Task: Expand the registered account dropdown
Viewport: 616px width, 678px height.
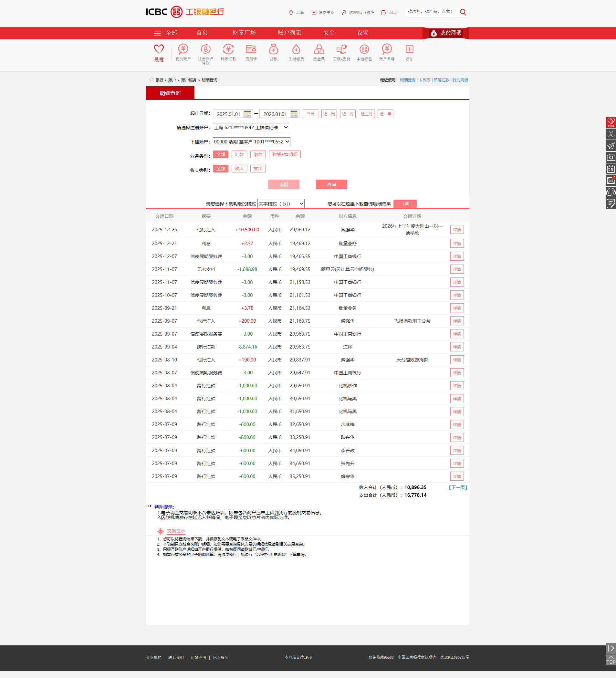Action: pos(251,128)
